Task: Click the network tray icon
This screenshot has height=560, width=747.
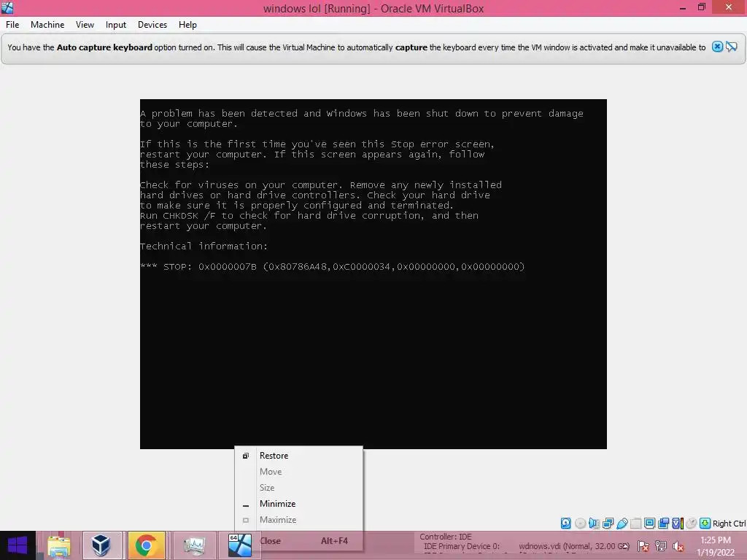Action: tap(661, 546)
